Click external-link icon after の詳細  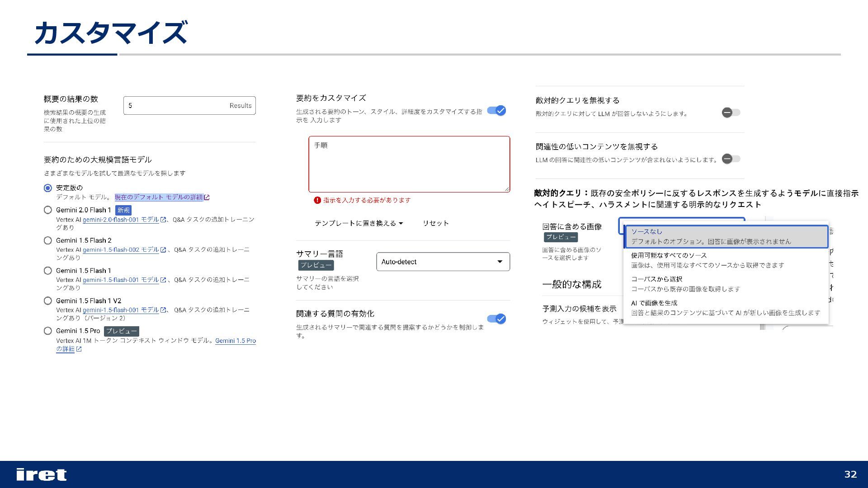[79, 349]
